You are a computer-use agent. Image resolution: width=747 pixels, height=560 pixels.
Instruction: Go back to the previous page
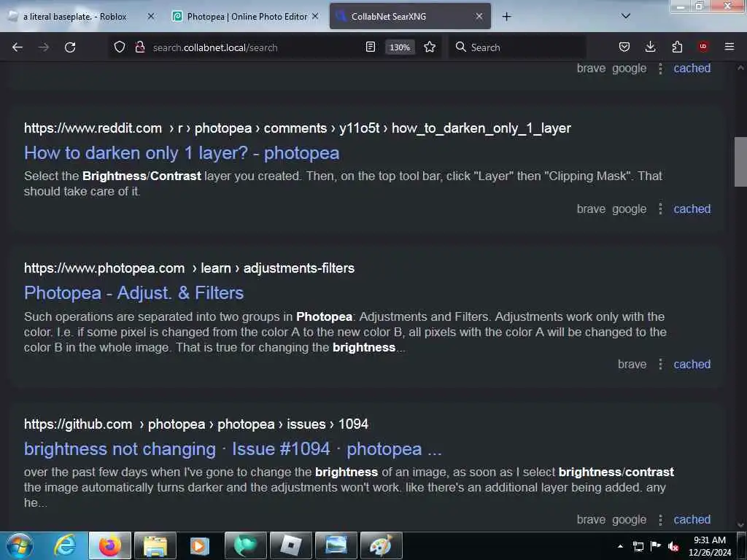18,47
